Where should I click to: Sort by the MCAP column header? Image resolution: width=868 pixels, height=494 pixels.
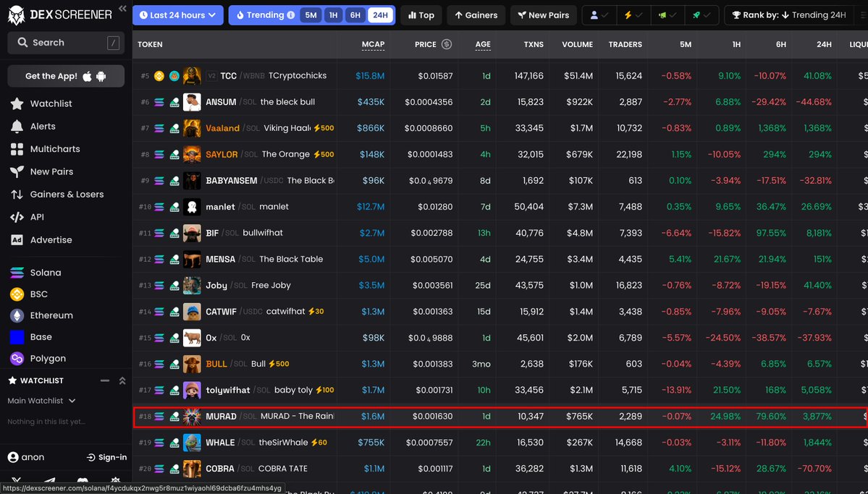373,44
